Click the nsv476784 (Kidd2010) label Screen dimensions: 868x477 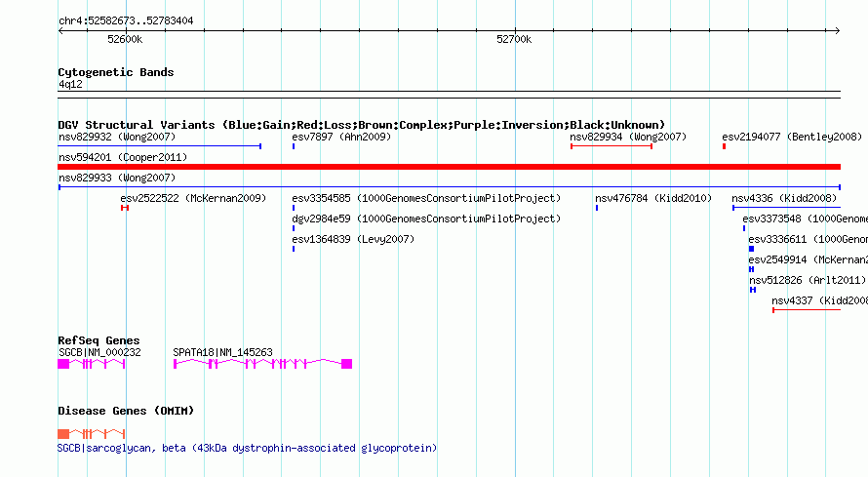[653, 198]
